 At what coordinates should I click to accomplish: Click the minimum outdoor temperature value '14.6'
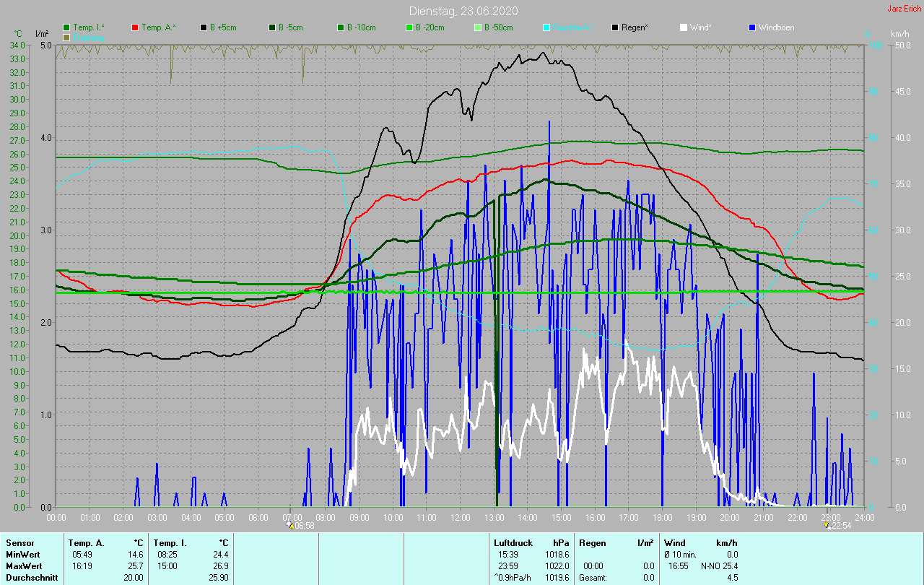(136, 554)
